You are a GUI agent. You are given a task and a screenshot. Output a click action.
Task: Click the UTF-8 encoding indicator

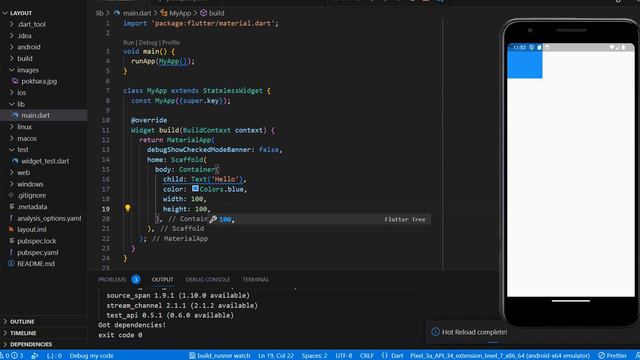point(344,356)
